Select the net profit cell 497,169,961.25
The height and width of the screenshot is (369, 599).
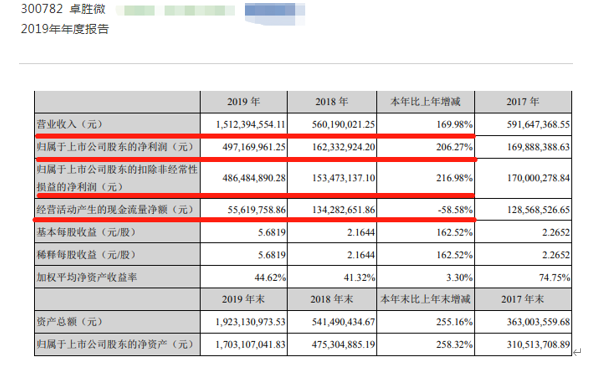254,147
